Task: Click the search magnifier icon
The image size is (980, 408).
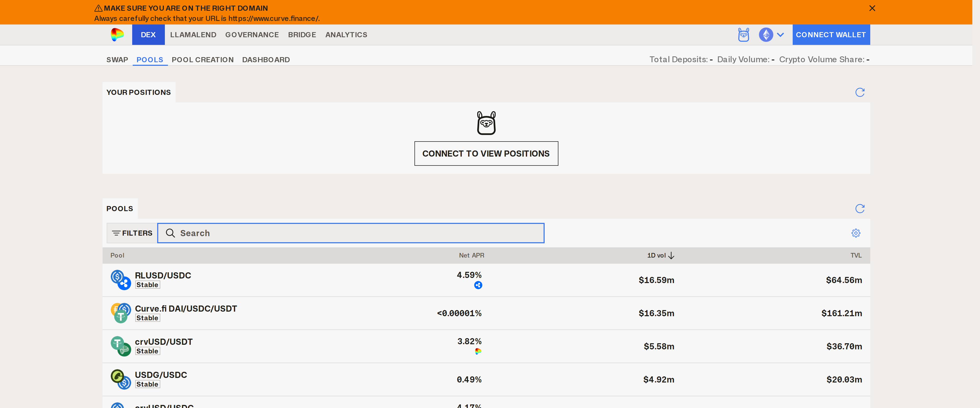Action: [170, 233]
